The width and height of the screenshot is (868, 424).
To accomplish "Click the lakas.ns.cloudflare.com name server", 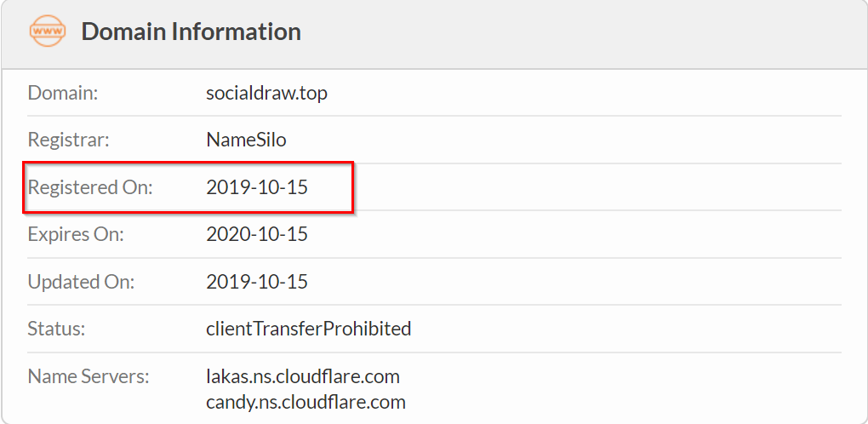I will coord(303,377).
